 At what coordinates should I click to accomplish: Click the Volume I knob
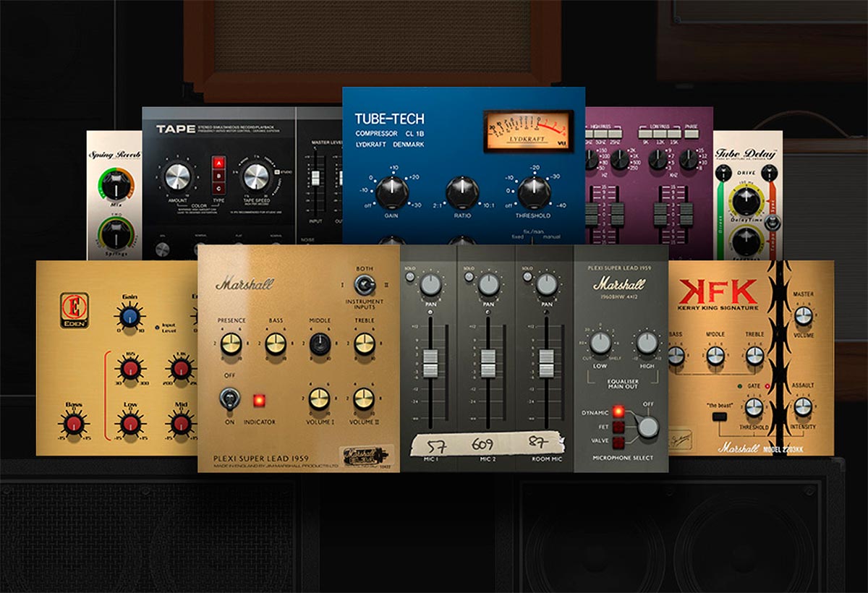click(320, 398)
